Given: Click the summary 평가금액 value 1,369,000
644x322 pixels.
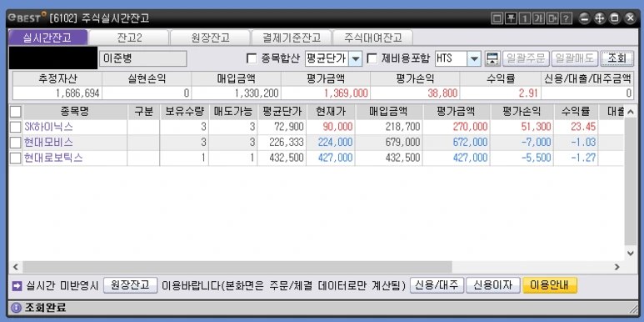Looking at the screenshot, I should (346, 93).
